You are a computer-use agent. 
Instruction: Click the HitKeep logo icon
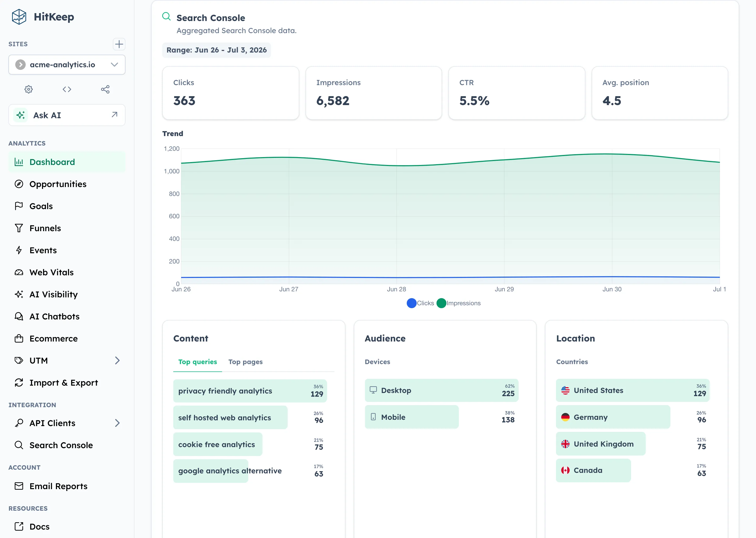point(19,17)
